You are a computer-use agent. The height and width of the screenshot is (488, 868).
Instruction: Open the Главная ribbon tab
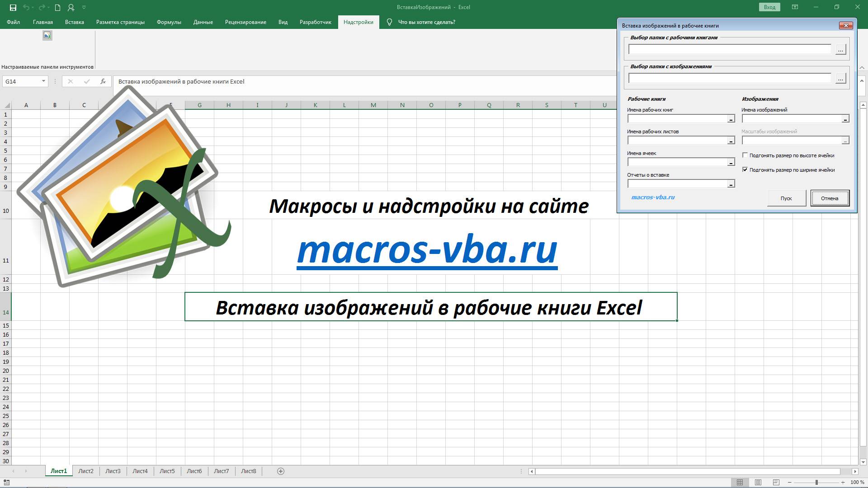click(43, 22)
